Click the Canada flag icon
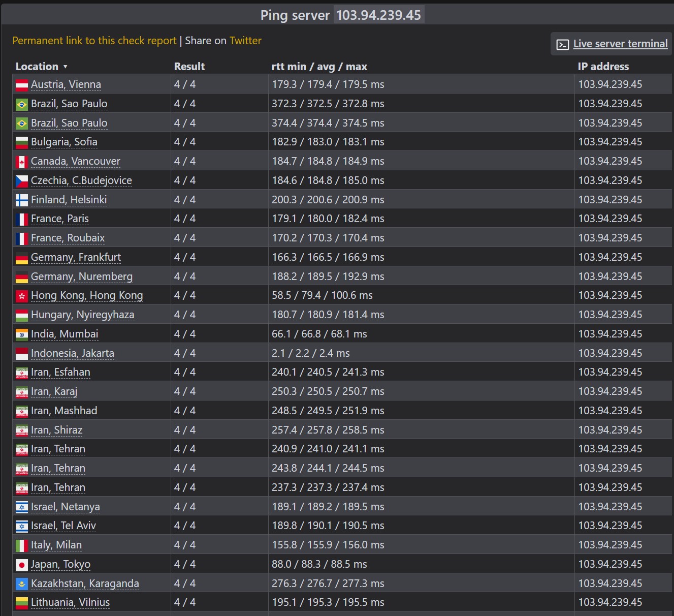The height and width of the screenshot is (616, 674). coord(22,162)
